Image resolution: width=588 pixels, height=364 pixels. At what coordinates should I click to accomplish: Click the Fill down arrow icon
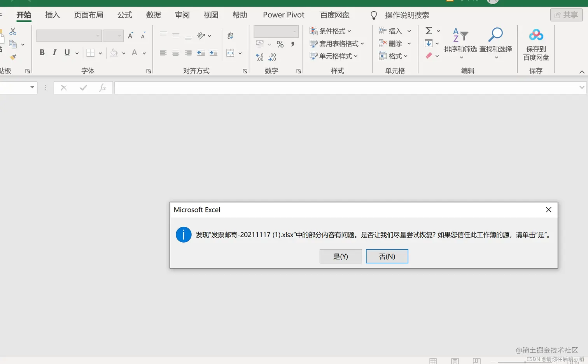click(x=429, y=44)
